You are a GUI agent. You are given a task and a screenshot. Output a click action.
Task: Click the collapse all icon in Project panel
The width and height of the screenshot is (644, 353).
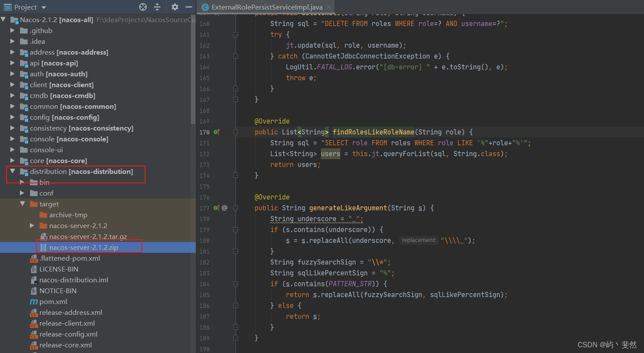click(x=157, y=7)
